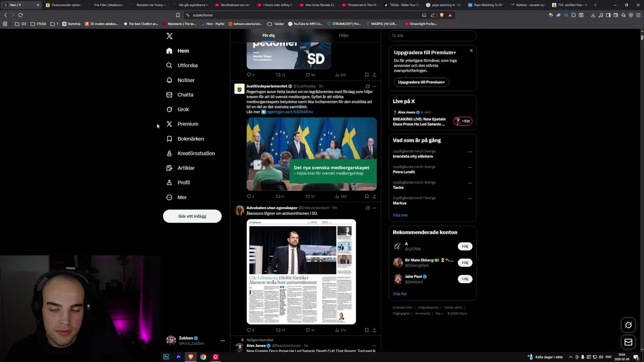Open the Zubben account menu dots
The height and width of the screenshot is (362, 644).
click(x=222, y=341)
